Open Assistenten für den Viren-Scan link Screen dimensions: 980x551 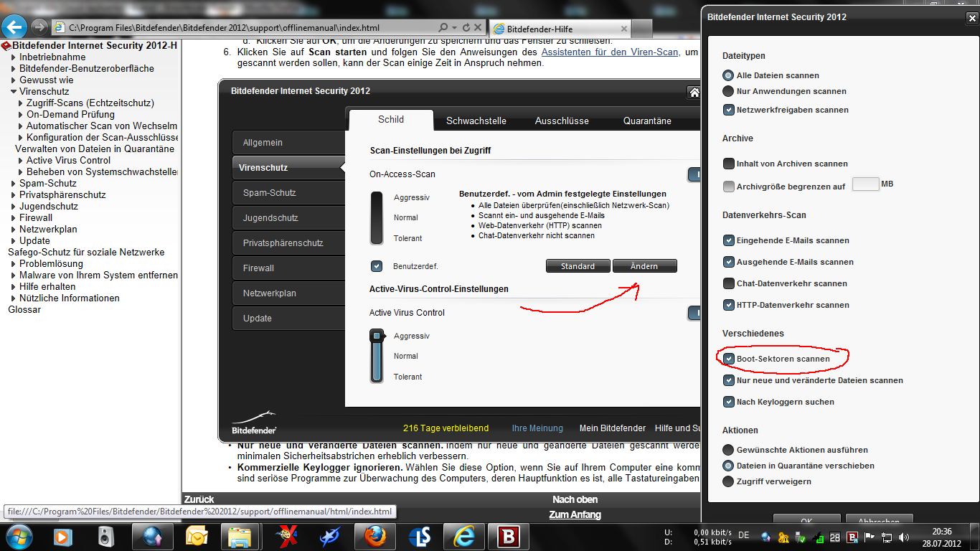tap(609, 52)
